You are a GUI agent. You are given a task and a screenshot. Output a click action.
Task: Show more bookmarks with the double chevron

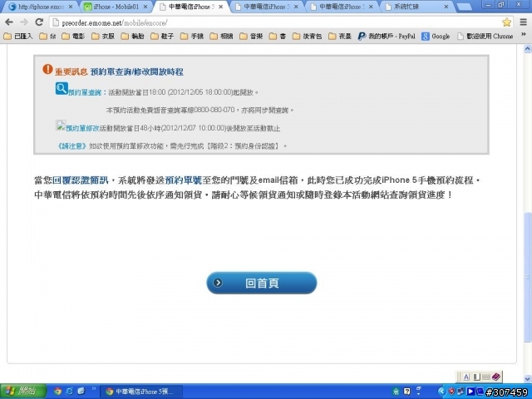click(x=524, y=35)
